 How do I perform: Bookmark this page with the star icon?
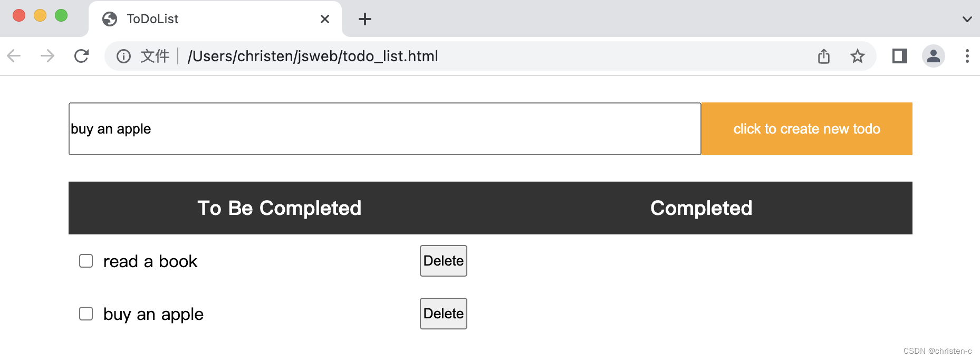858,56
